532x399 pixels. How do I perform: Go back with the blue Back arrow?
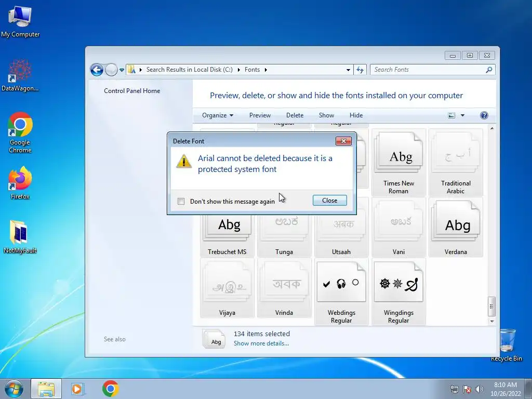tap(97, 70)
